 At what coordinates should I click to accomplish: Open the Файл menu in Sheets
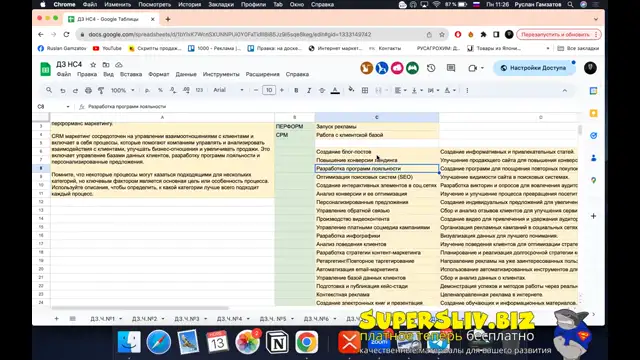(64, 74)
